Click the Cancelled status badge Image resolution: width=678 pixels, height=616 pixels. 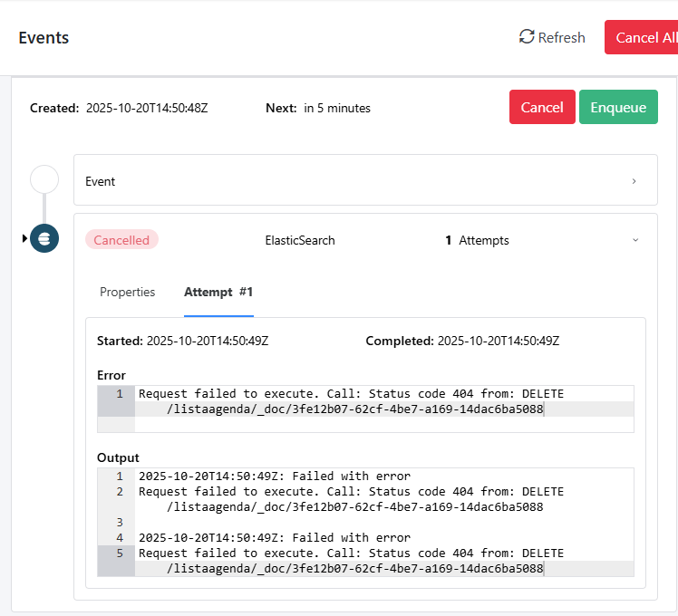coord(121,240)
